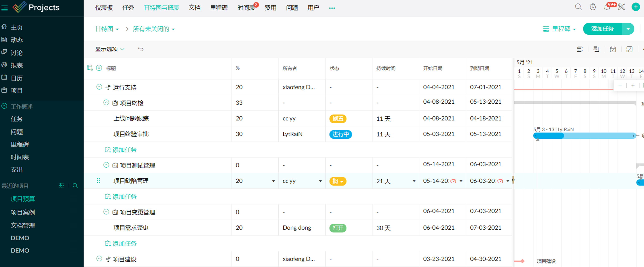Click the fullscreen expand icon in Gantt toolbar
Viewport: 644px width, 267px height.
pos(629,49)
